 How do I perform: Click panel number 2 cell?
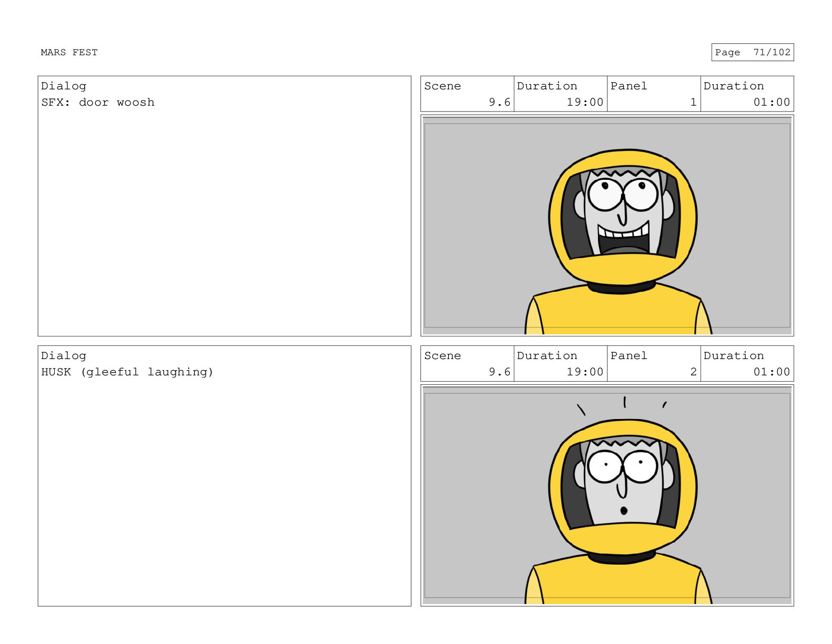click(x=654, y=364)
